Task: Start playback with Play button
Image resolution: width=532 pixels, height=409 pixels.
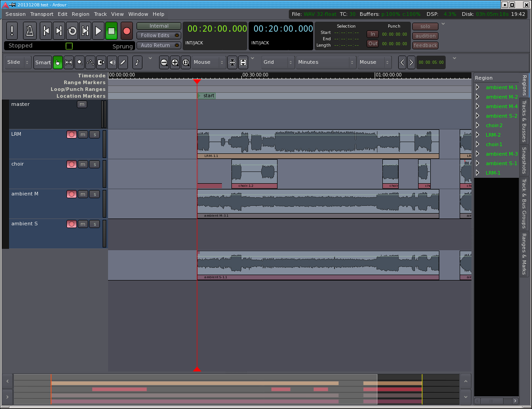Action: pyautogui.click(x=98, y=31)
